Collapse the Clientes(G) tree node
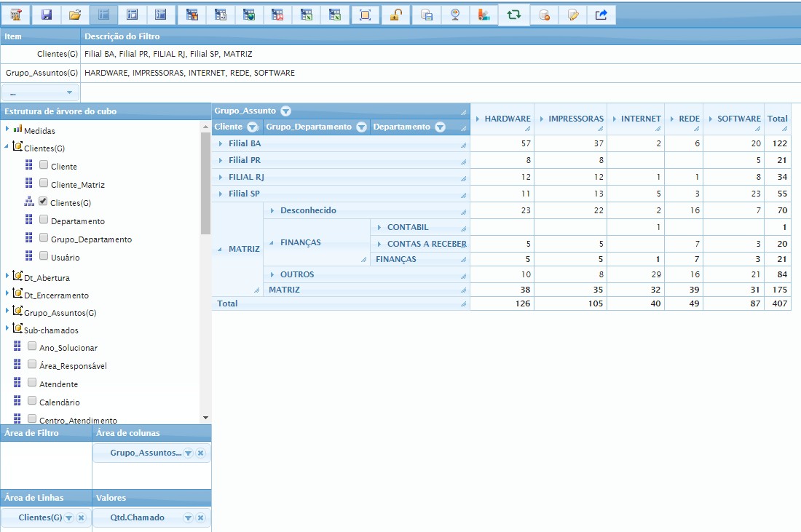Image resolution: width=801 pixels, height=532 pixels. [7, 146]
